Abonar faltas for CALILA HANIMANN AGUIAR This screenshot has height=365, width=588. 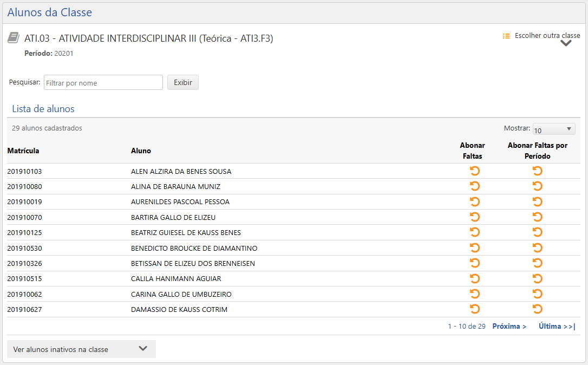(x=475, y=278)
